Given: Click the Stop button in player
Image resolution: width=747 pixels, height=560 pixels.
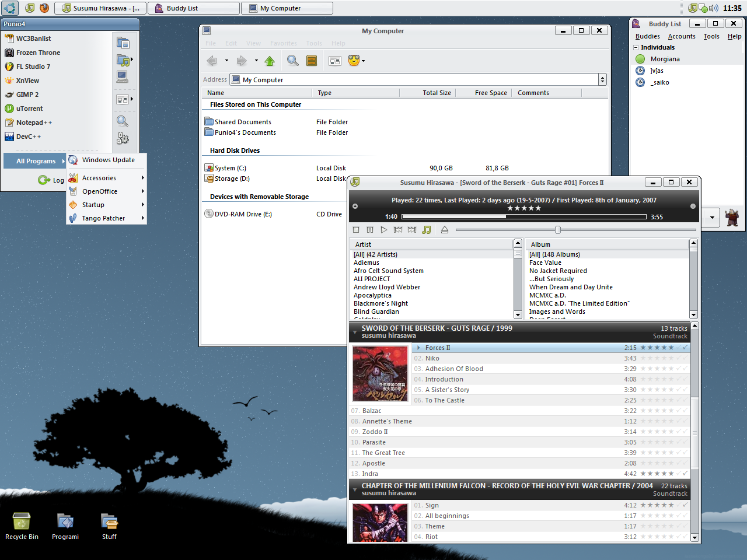Looking at the screenshot, I should 356,230.
